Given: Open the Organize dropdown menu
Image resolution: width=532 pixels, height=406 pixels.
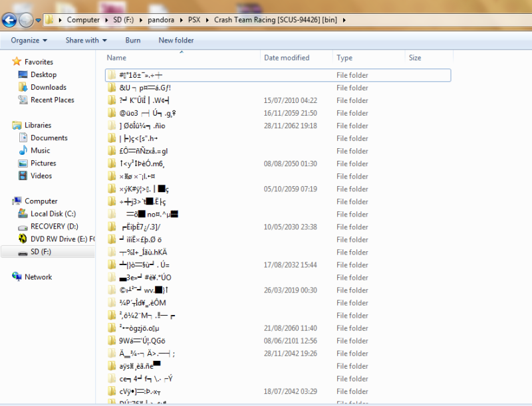Looking at the screenshot, I should [x=29, y=40].
